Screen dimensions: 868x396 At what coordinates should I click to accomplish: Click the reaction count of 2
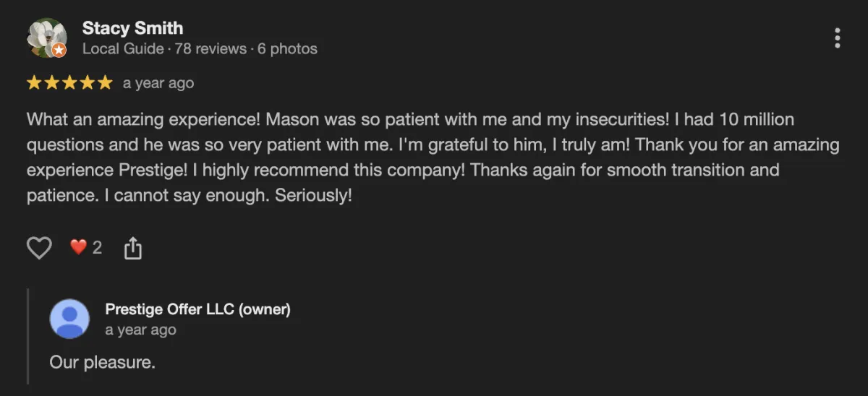(97, 248)
